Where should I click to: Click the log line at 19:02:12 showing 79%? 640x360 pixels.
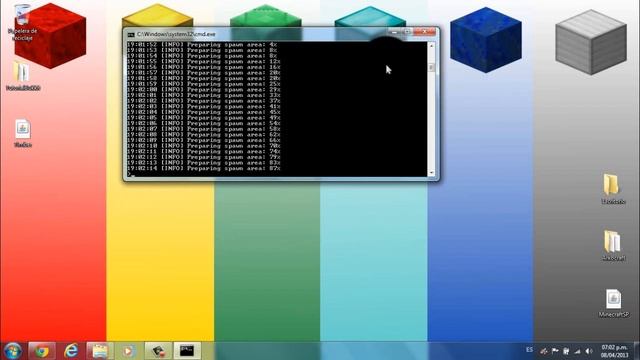click(x=203, y=157)
